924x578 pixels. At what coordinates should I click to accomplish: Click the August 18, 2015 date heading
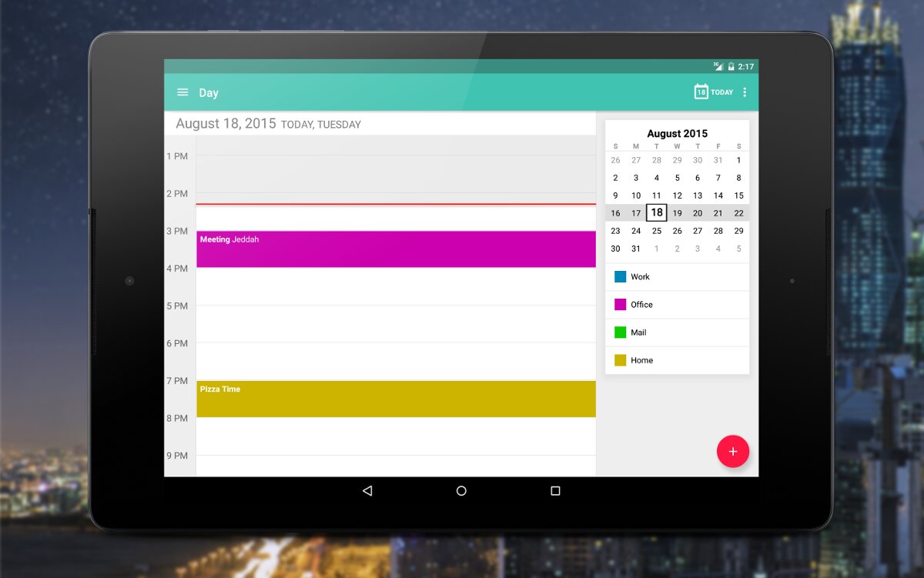pos(226,124)
